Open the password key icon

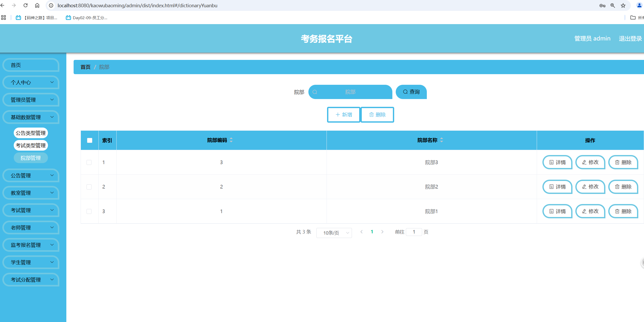[602, 5]
